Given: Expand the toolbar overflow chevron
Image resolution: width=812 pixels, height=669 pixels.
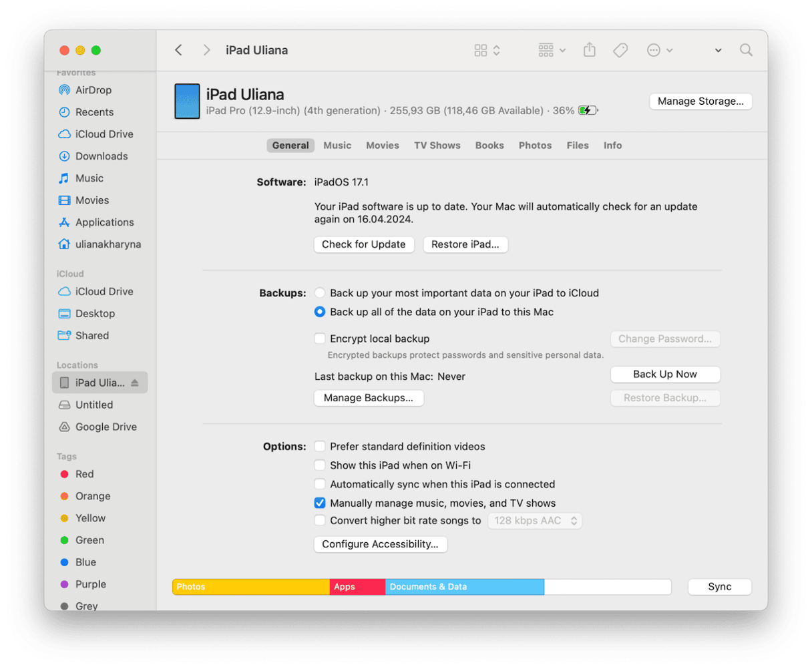Looking at the screenshot, I should [718, 50].
